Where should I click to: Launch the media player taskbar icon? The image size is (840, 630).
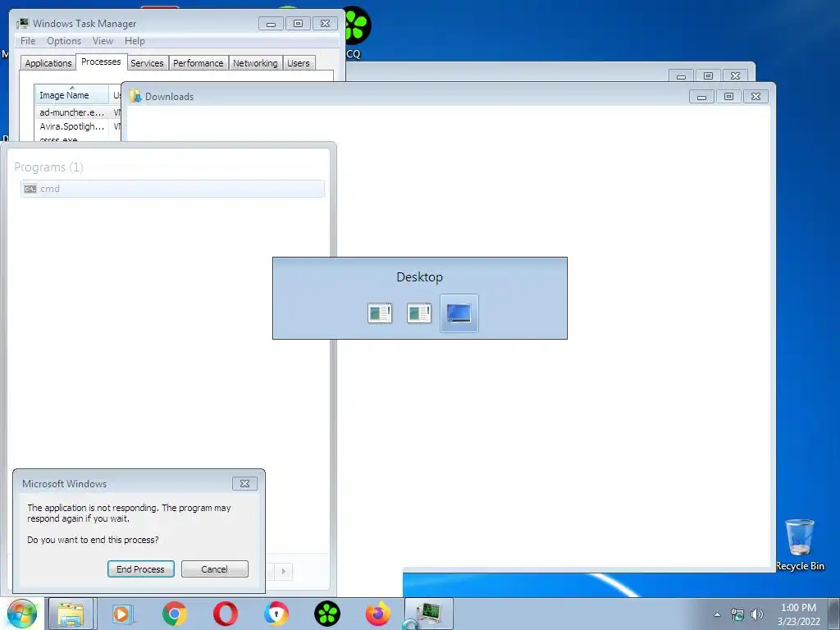point(122,614)
